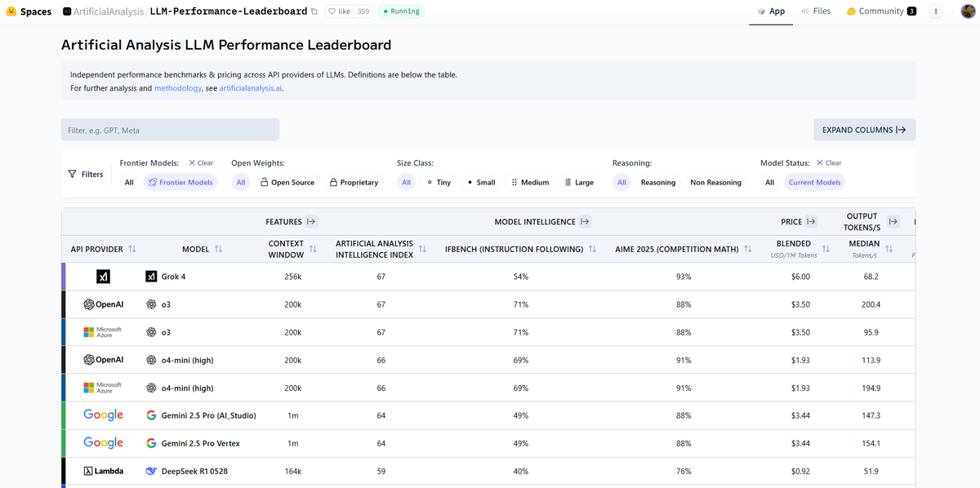Select All under Frontier Models
This screenshot has height=488, width=980.
pyautogui.click(x=129, y=182)
